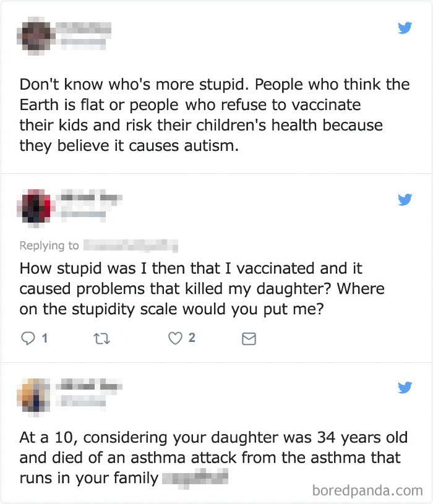Viewport: 433px width, 504px height.
Task: Select the retweet icon on the second tweet
Action: 102,339
